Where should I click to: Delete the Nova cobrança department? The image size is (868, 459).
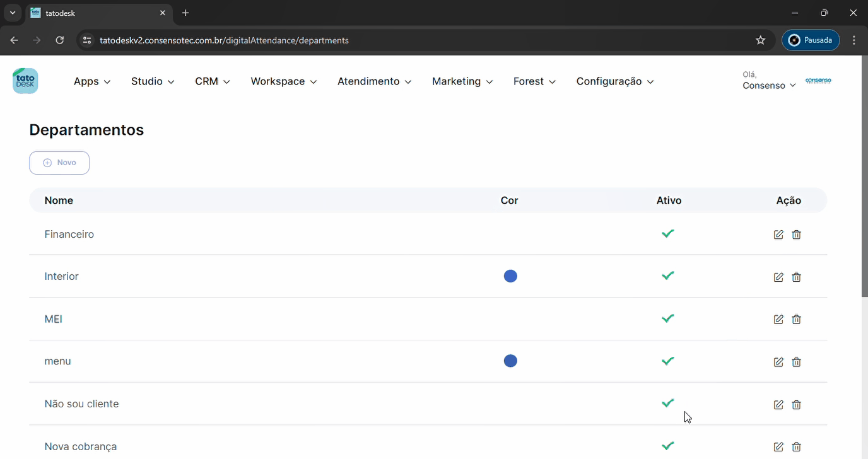[796, 447]
